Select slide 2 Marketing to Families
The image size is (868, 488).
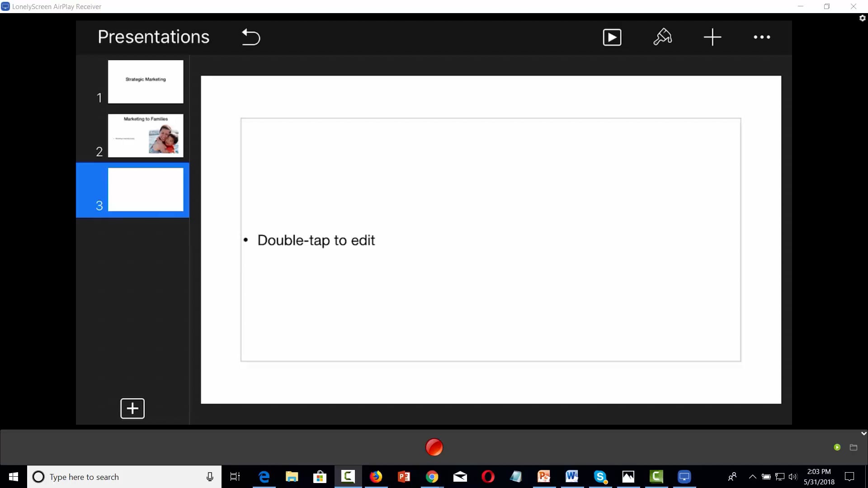[x=146, y=136]
